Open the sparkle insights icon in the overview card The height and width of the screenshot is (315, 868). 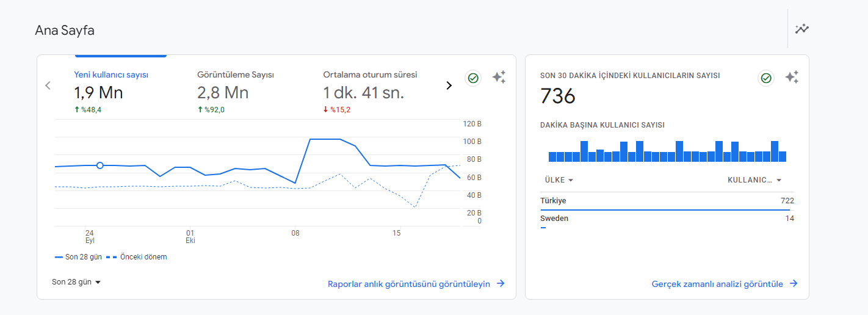(x=499, y=78)
